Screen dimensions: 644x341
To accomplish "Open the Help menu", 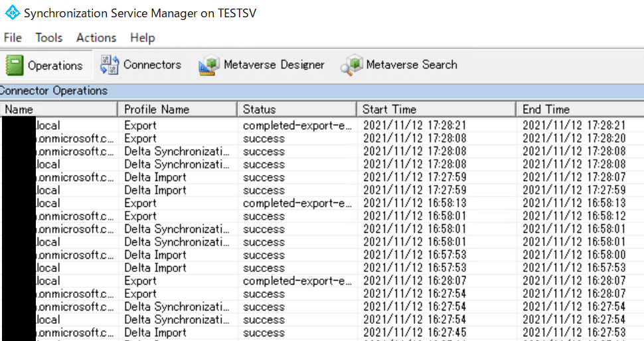I will 143,38.
